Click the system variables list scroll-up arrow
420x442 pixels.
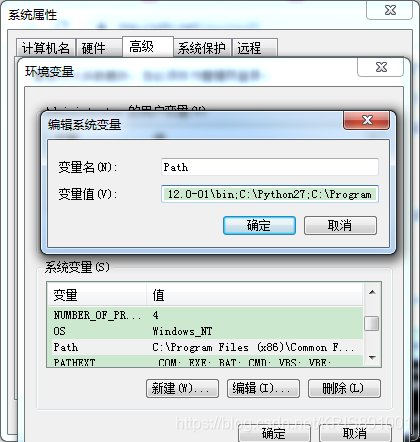pos(372,292)
